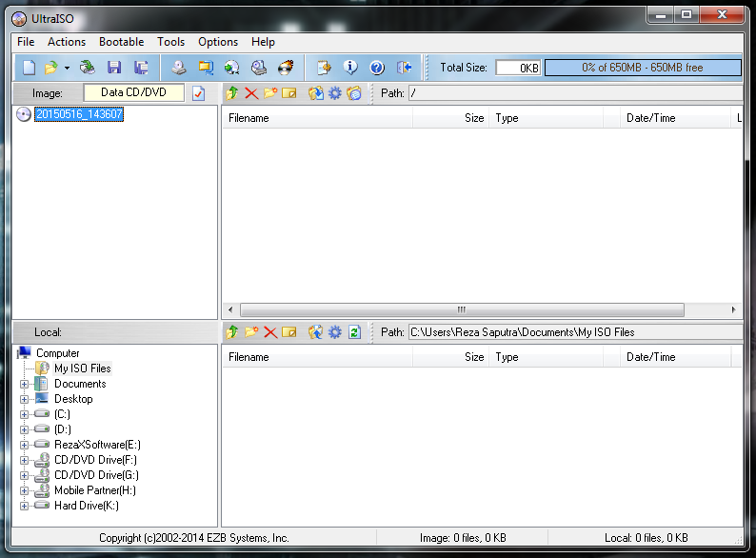Click the folder view icon beside image gear

pos(354,92)
